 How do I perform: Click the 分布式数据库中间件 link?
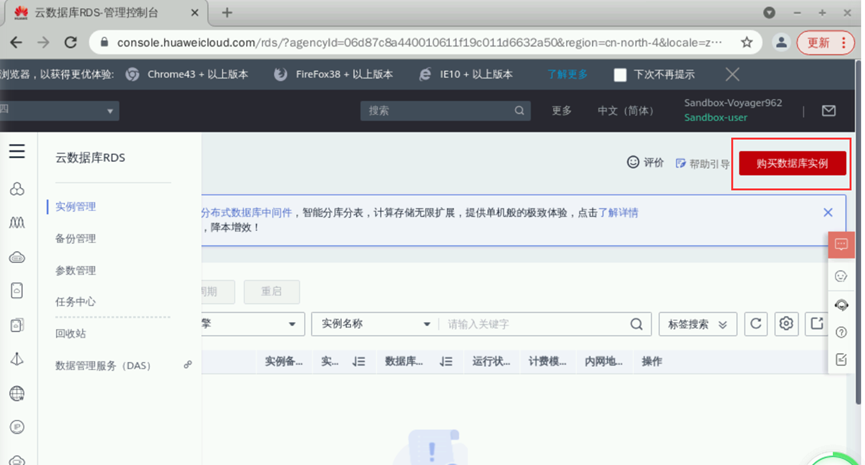click(246, 212)
